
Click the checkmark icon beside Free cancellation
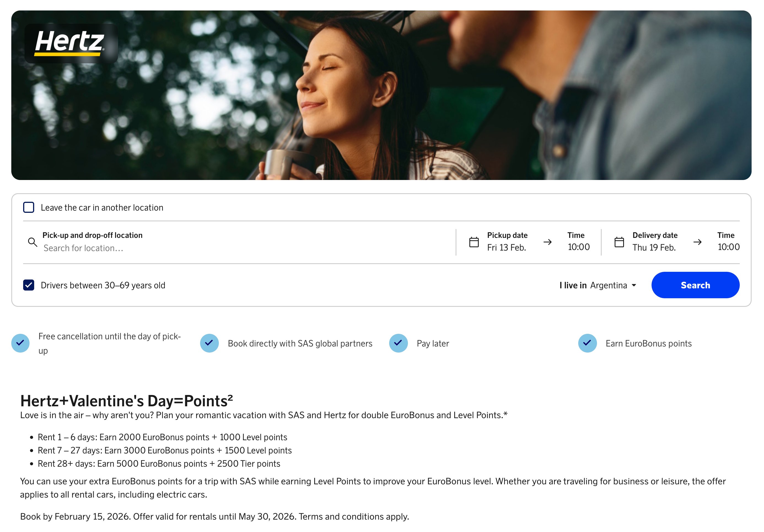20,343
